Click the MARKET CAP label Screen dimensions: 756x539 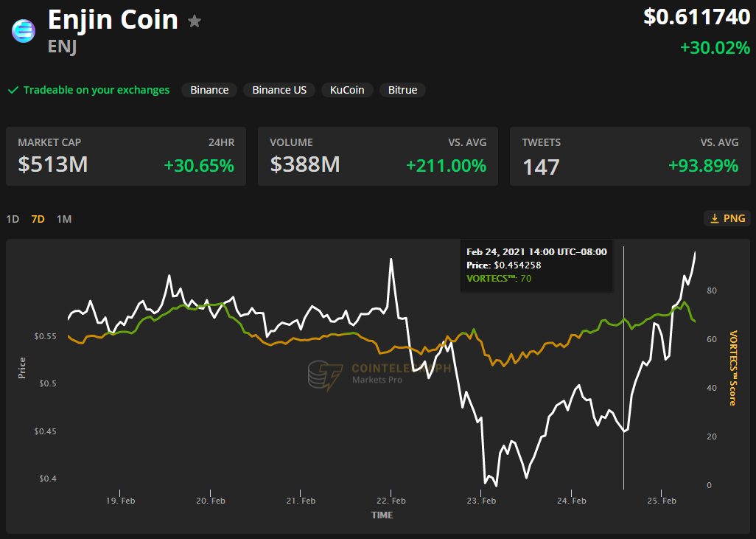coord(49,142)
